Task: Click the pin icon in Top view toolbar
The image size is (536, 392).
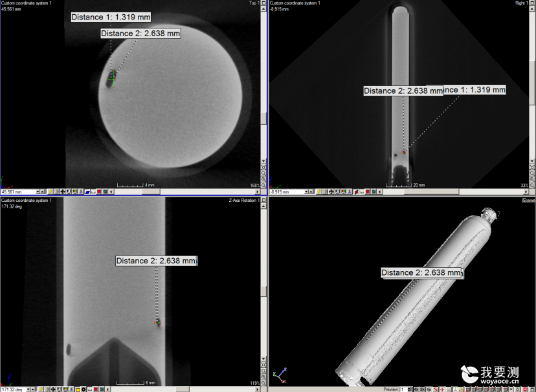Action: tap(50, 192)
